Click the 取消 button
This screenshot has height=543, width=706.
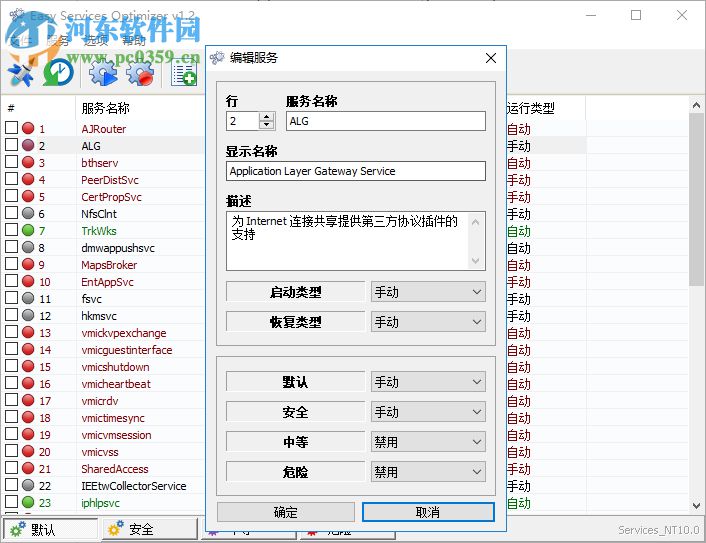coord(428,512)
